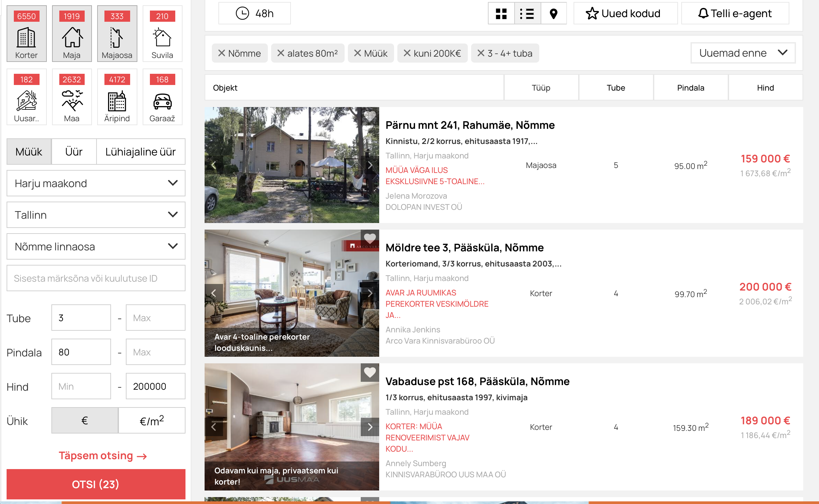The width and height of the screenshot is (819, 504).
Task: Sort results by Pindala column
Action: [690, 88]
